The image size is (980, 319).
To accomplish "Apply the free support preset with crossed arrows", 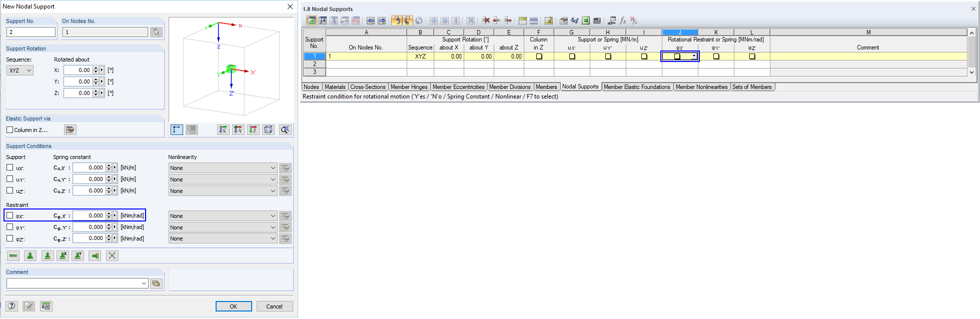I will tap(112, 256).
